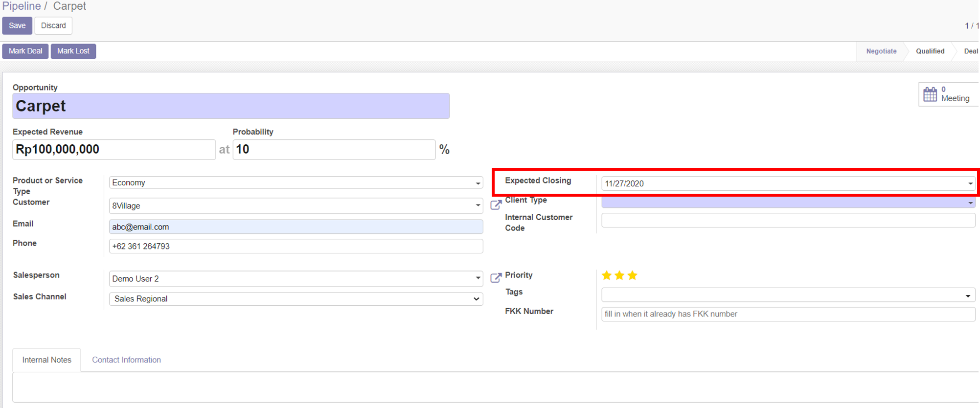
Task: Select the Negotiate stage
Action: (881, 51)
